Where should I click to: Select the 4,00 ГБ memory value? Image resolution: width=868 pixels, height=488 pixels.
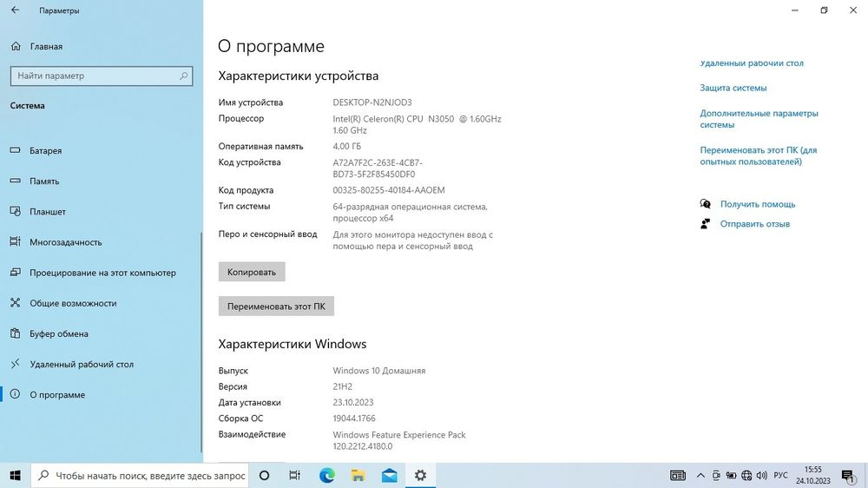(x=346, y=146)
